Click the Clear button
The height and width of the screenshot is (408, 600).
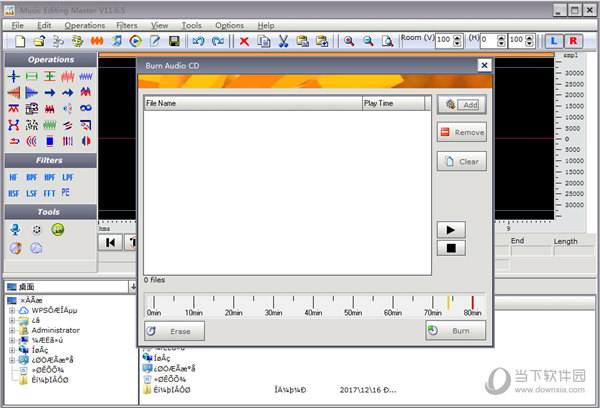pyautogui.click(x=462, y=161)
